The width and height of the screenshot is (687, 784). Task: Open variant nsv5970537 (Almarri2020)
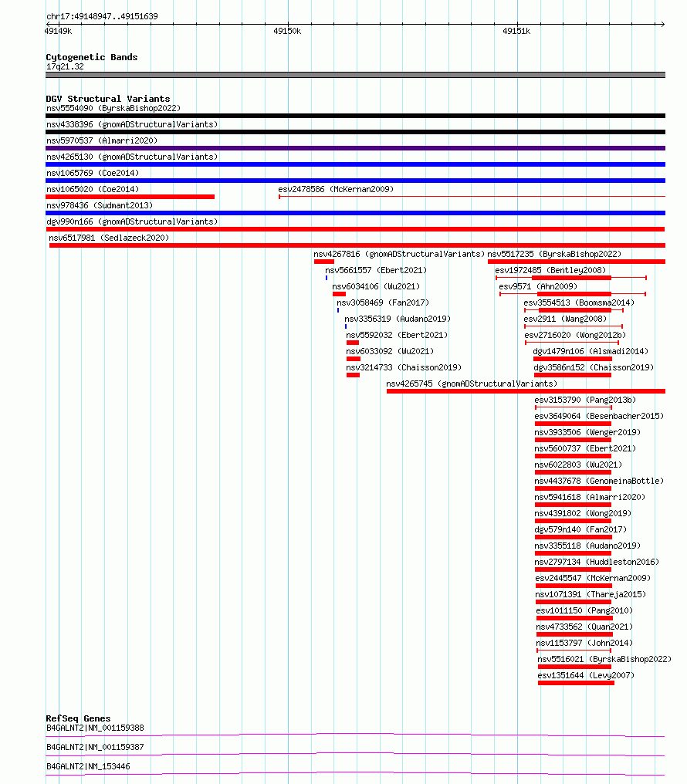[102, 140]
